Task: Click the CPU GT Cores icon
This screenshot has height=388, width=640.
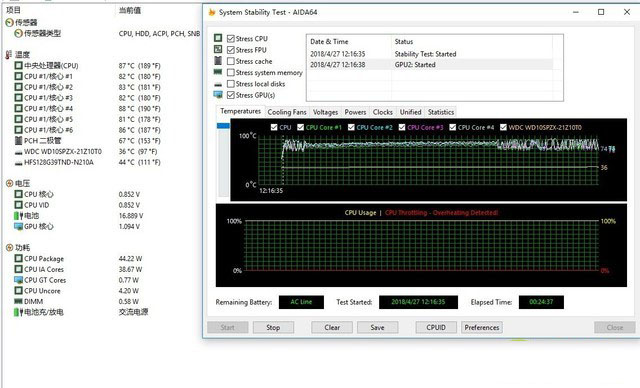Action: [x=18, y=280]
